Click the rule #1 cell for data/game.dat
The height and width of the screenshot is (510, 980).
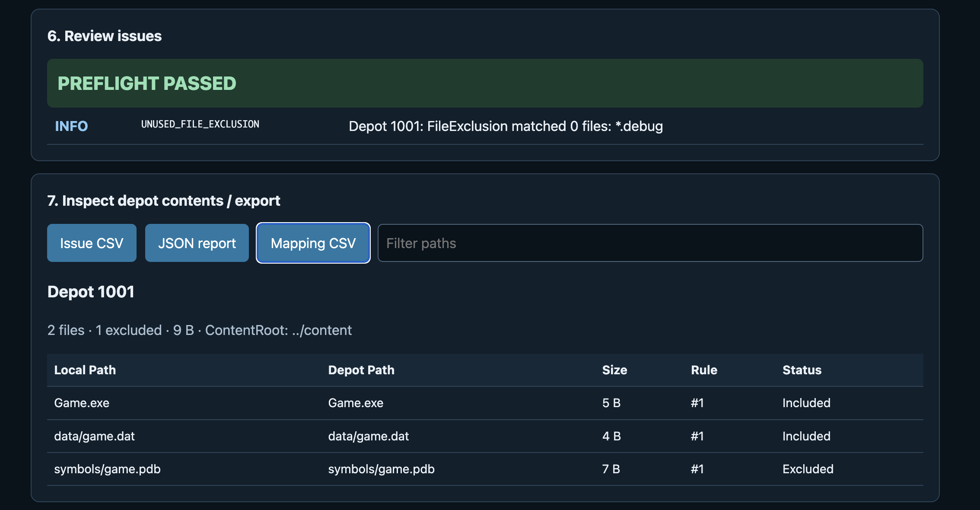click(697, 436)
